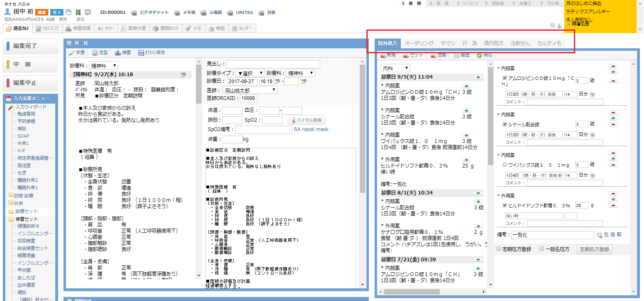Click バイタル取得 button

pyautogui.click(x=306, y=120)
